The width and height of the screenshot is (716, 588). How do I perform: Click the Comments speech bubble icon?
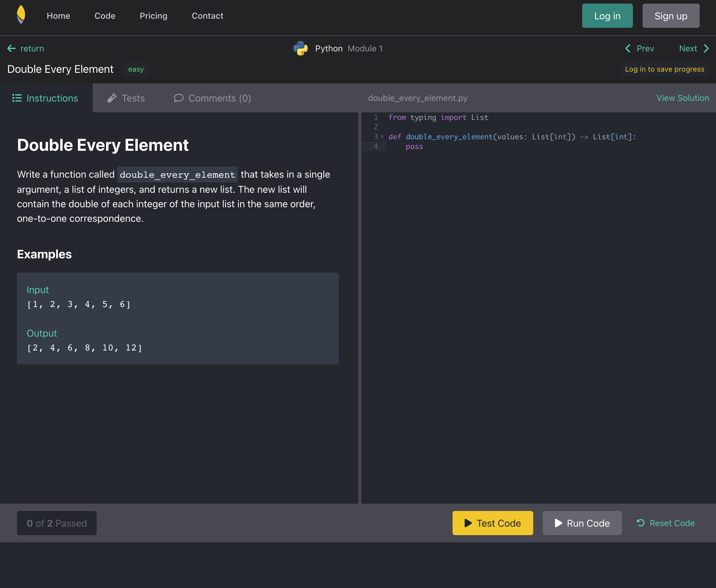[179, 98]
